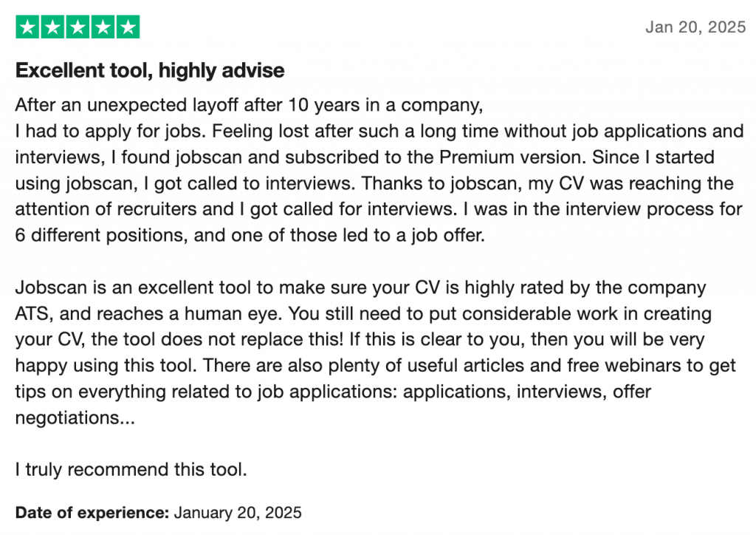The height and width of the screenshot is (535, 756).
Task: Click the second green rating star
Action: (53, 27)
